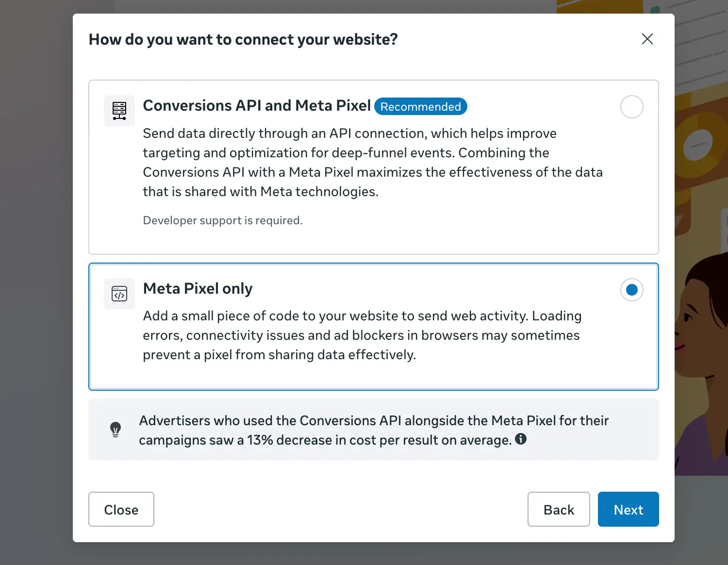
Task: Click the 'How do you want to connect' heading
Action: (x=243, y=39)
